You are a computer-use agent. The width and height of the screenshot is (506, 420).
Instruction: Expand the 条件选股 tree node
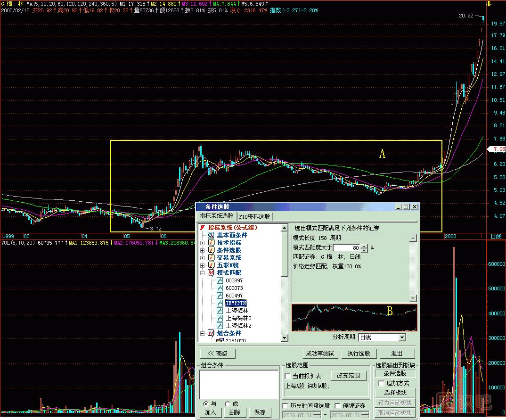(x=203, y=250)
